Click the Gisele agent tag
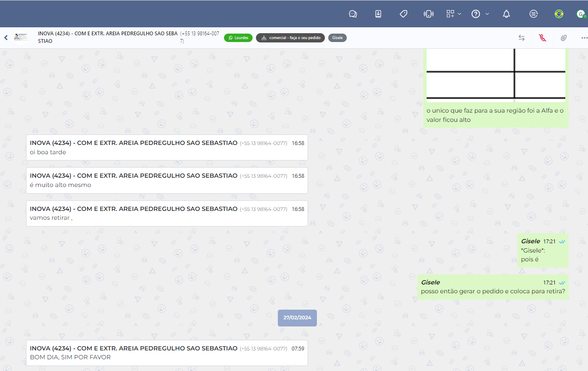588x371 pixels. point(337,38)
